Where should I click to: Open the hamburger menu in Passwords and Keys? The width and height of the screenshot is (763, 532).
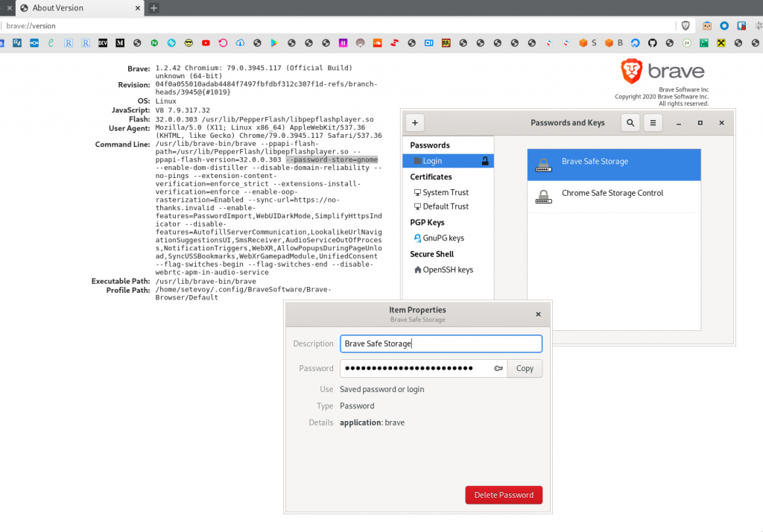(651, 122)
